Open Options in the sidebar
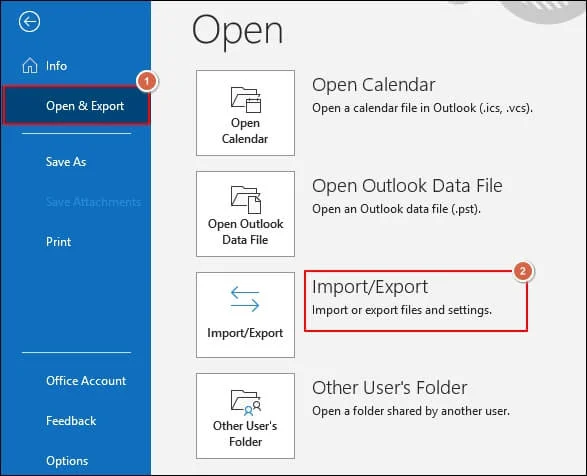The image size is (587, 476). (67, 461)
